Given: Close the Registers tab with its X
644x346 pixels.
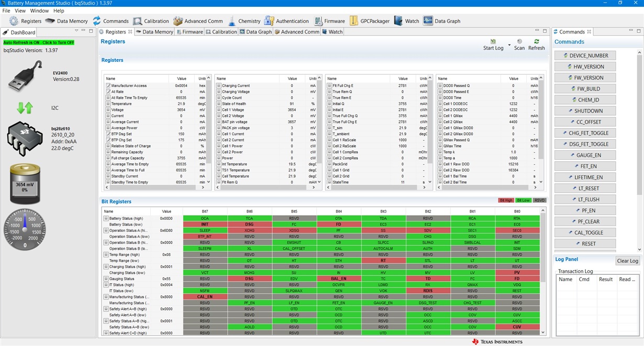Looking at the screenshot, I should click(130, 32).
